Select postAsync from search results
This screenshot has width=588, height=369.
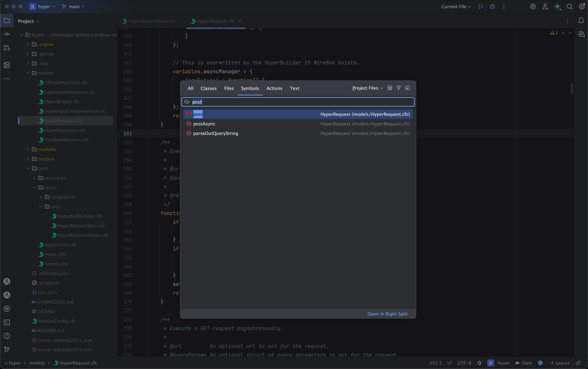point(204,124)
